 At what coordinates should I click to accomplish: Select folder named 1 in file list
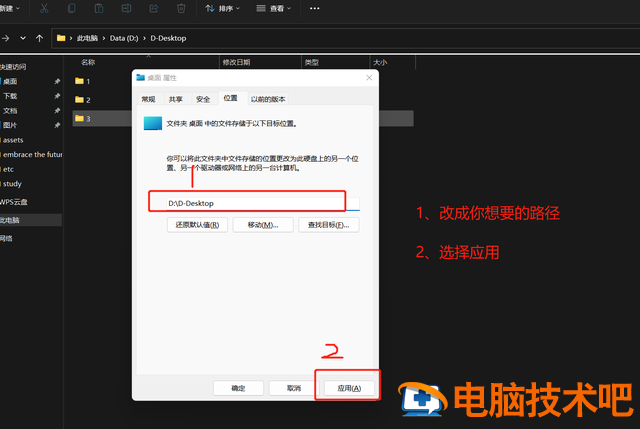pyautogui.click(x=82, y=81)
